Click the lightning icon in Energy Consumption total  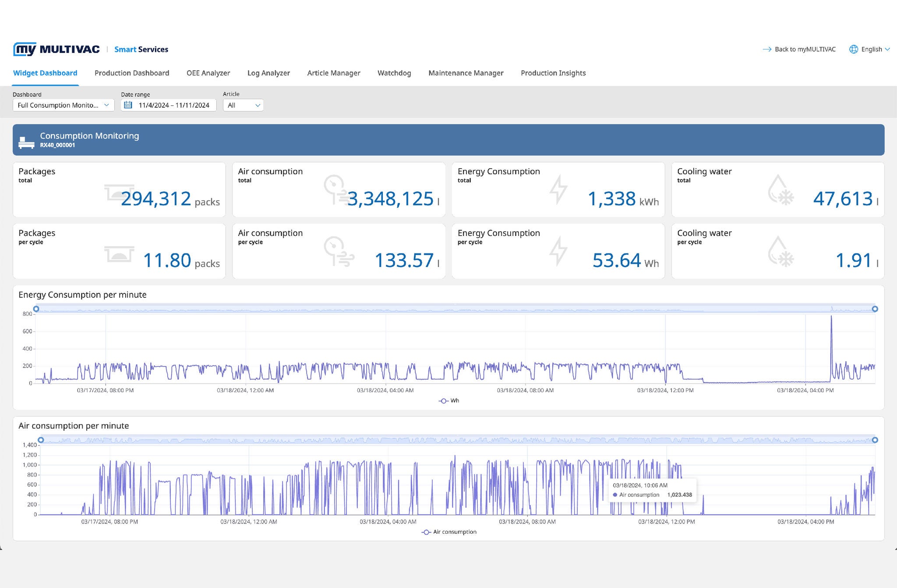(558, 190)
